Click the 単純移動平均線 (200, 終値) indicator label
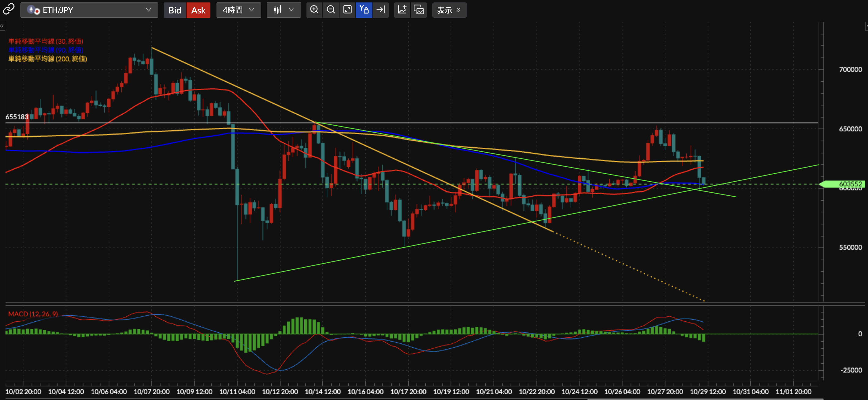The image size is (868, 400). click(47, 59)
